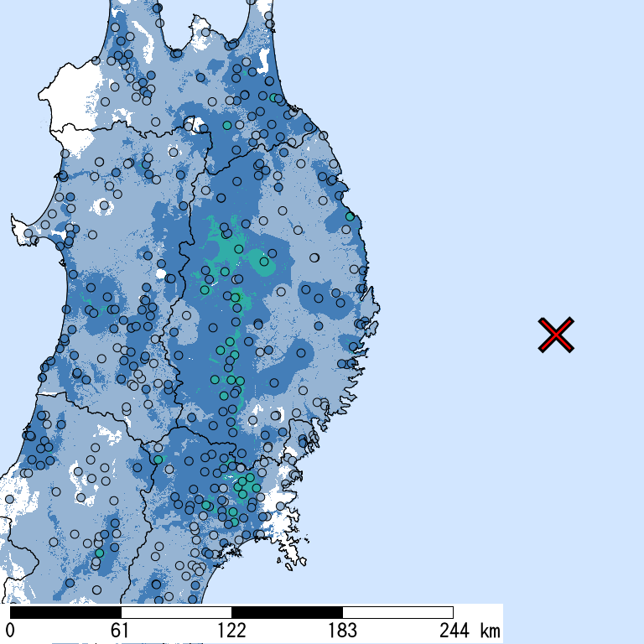Screen dimensions: 644x644
Task: Click the "183" scale bar label
Action: pyautogui.click(x=342, y=631)
